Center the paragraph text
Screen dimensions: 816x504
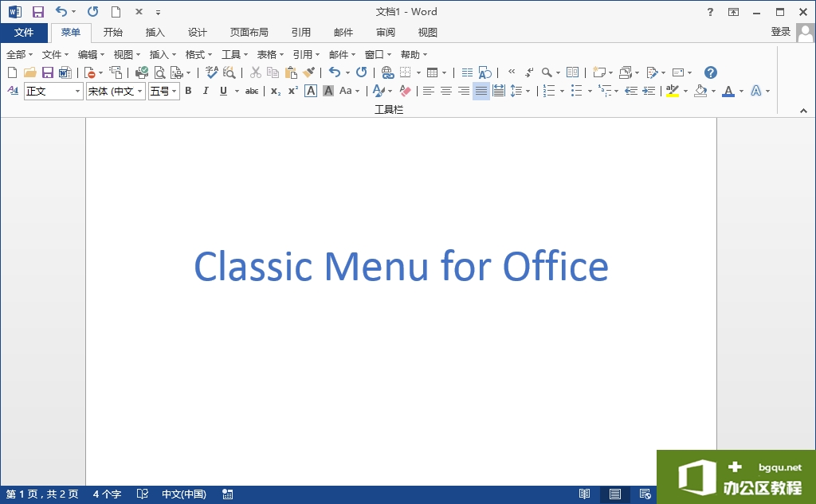click(x=446, y=91)
